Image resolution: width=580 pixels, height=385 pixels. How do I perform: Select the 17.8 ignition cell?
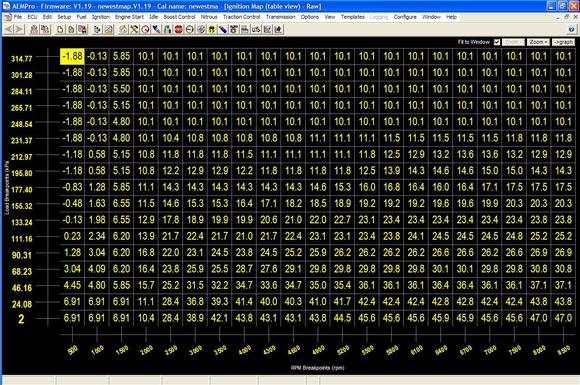[x=171, y=220]
